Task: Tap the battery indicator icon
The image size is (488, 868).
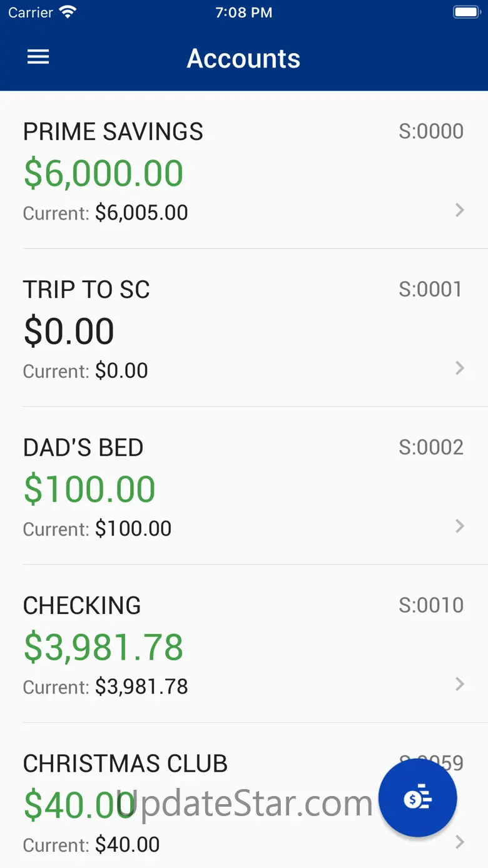Action: (465, 13)
